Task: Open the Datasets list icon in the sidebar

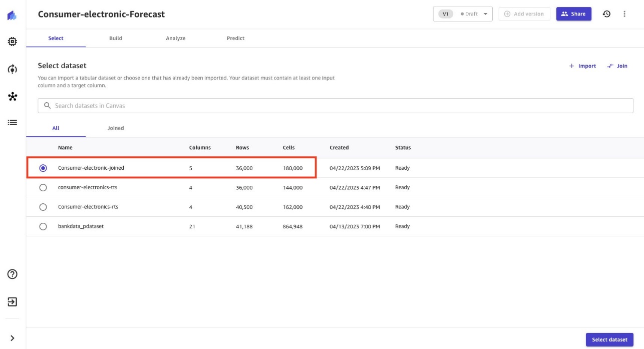Action: pyautogui.click(x=12, y=122)
